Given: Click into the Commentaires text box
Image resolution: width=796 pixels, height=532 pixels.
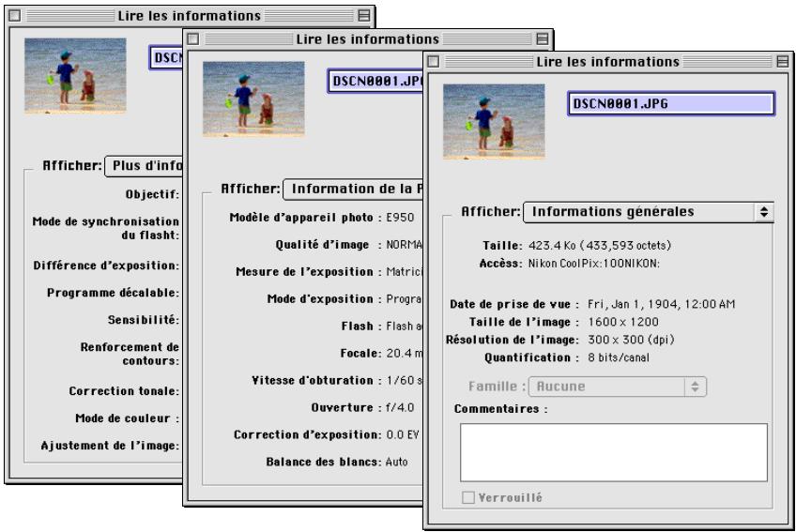Looking at the screenshot, I should (614, 452).
